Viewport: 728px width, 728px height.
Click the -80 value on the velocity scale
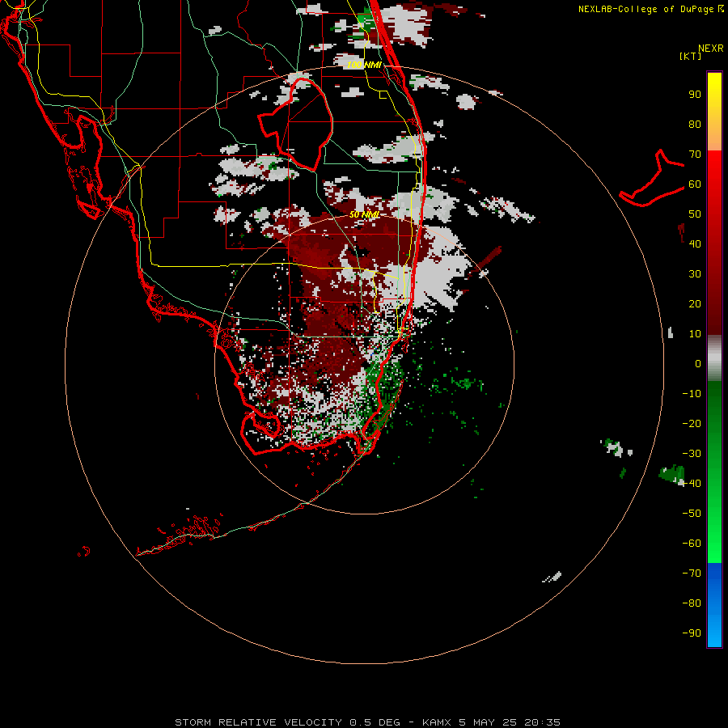click(692, 603)
